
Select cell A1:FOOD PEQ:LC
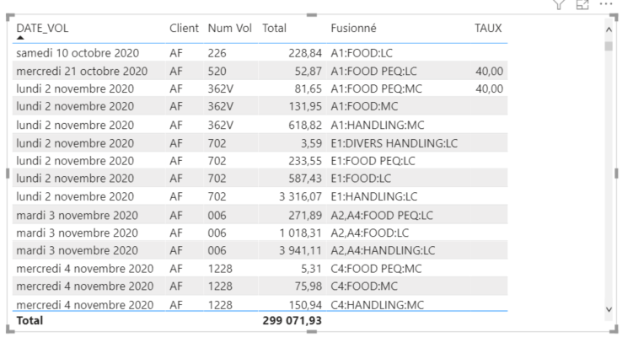(x=374, y=72)
